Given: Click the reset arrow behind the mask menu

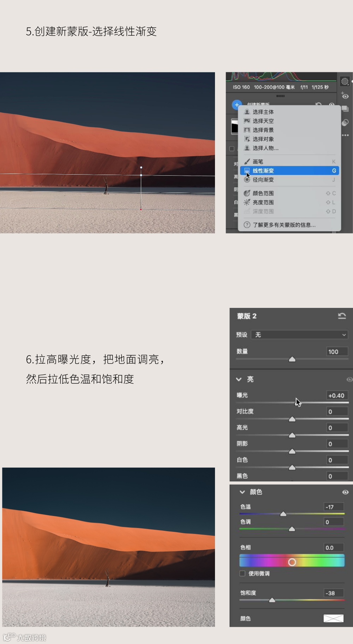Looking at the screenshot, I should (x=318, y=104).
